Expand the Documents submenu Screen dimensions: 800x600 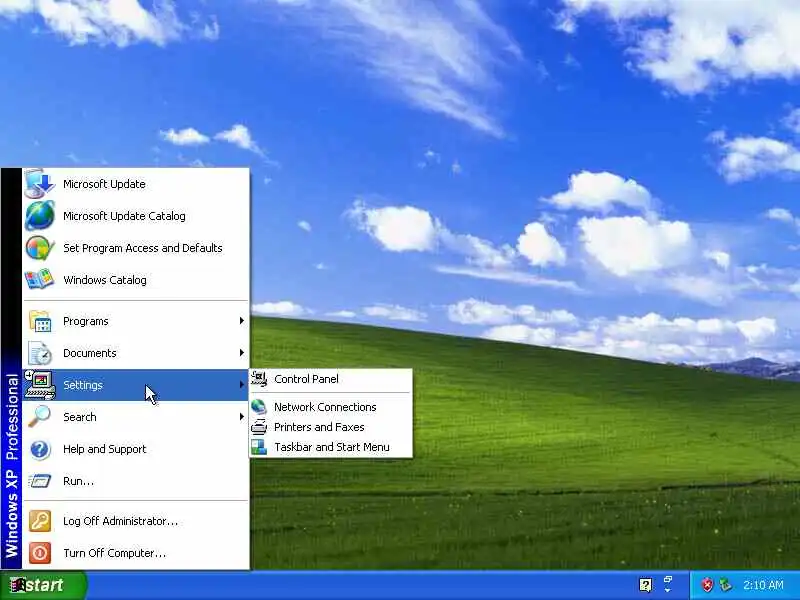pyautogui.click(x=136, y=353)
